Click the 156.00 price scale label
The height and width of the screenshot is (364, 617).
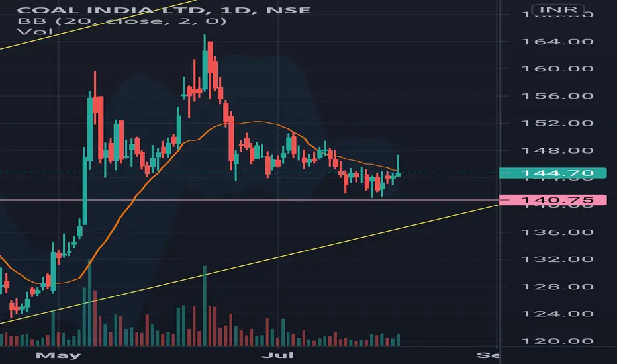[x=557, y=95]
